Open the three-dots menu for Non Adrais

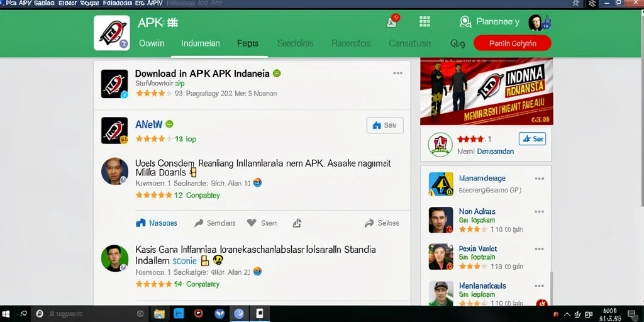coord(539,212)
